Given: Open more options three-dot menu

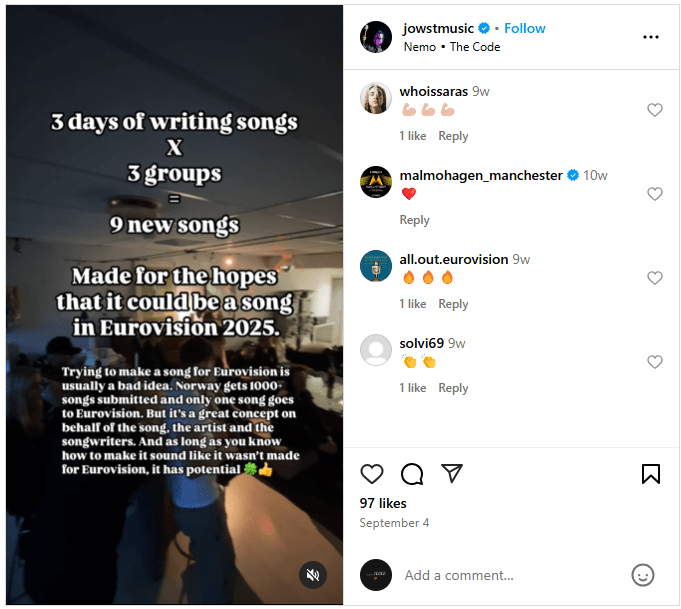Looking at the screenshot, I should pyautogui.click(x=651, y=37).
